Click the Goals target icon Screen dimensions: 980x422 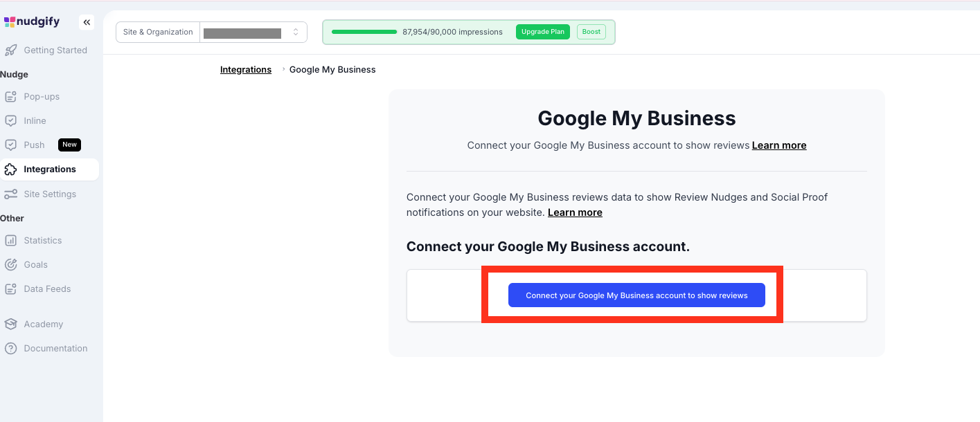click(10, 265)
